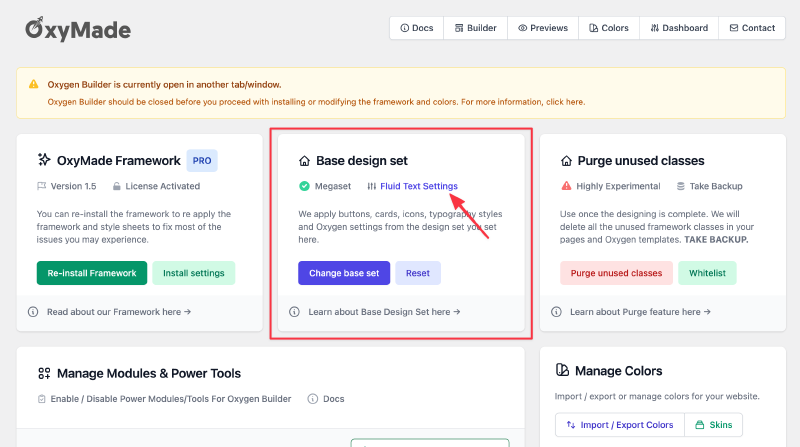This screenshot has width=800, height=447.
Task: Open Learn about Base Design Set link
Action: (x=384, y=312)
